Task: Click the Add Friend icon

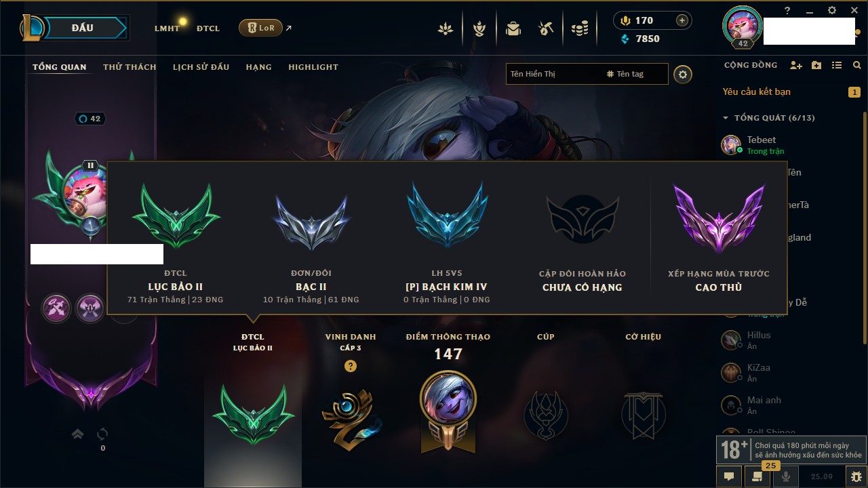Action: pos(796,65)
